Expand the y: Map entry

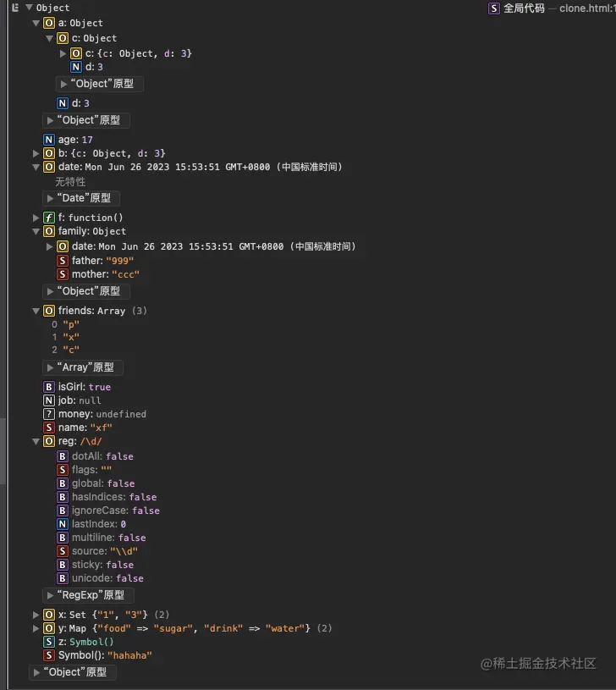pos(36,628)
